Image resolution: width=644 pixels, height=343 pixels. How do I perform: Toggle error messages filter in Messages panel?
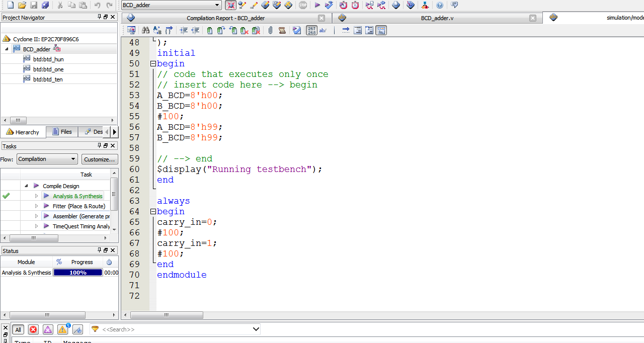(x=33, y=329)
